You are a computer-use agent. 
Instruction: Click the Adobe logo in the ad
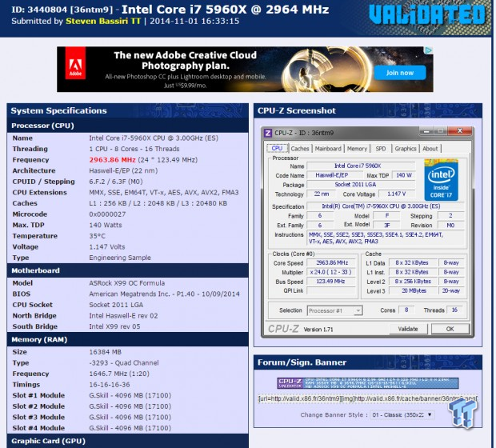[75, 63]
